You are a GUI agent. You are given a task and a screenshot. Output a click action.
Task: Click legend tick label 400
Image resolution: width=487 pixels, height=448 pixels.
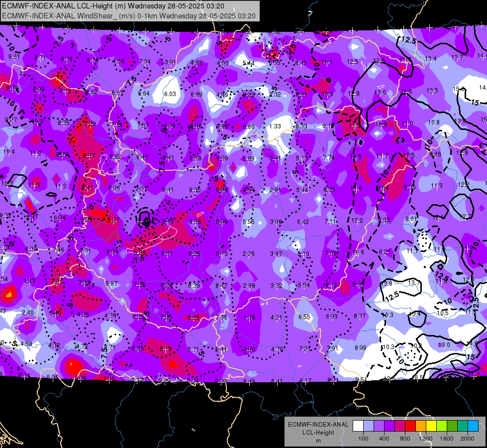384,439
